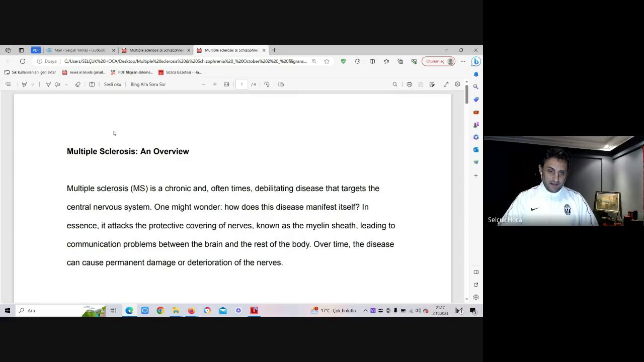644x362 pixels.
Task: Toggle page view layout icon
Action: point(281,84)
